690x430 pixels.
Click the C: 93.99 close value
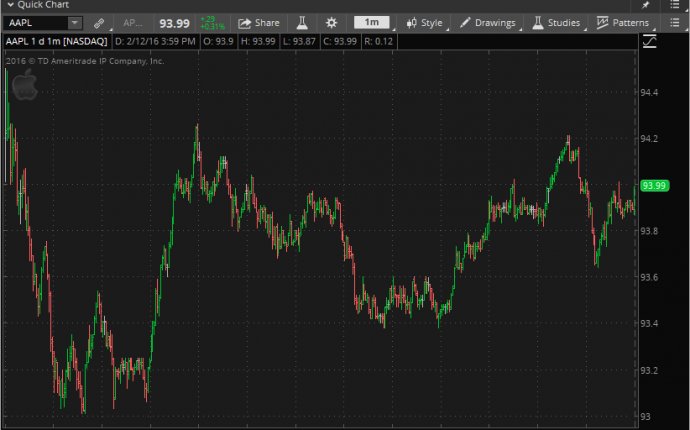(340, 42)
